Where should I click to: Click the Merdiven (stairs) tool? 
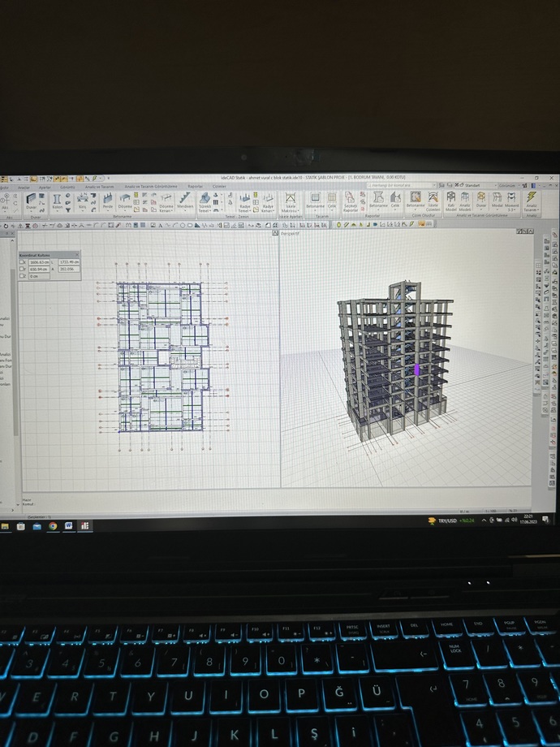click(x=185, y=201)
